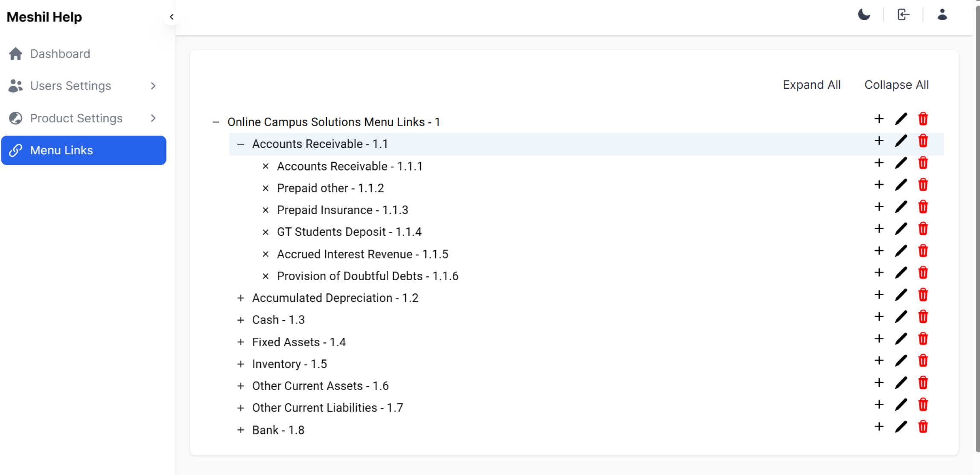Delete the Cash - 1.3 entry
The width and height of the screenshot is (980, 475).
click(x=923, y=317)
